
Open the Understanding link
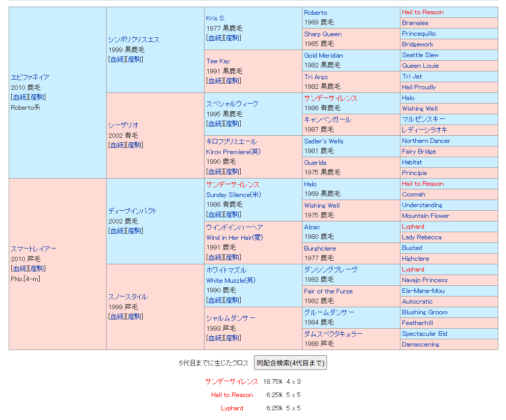point(422,205)
